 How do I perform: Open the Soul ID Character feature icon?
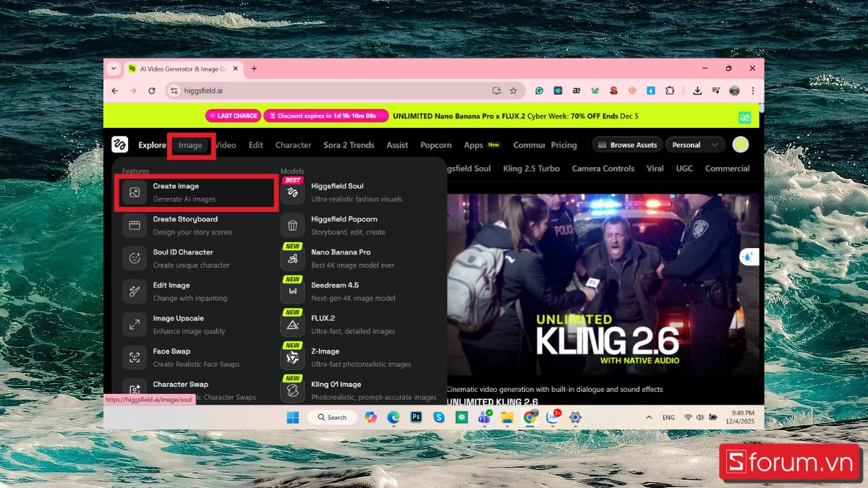pos(135,258)
